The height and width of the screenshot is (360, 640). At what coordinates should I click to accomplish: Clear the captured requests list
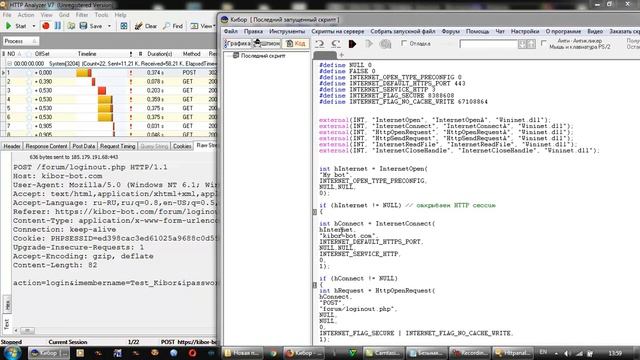pos(146,26)
